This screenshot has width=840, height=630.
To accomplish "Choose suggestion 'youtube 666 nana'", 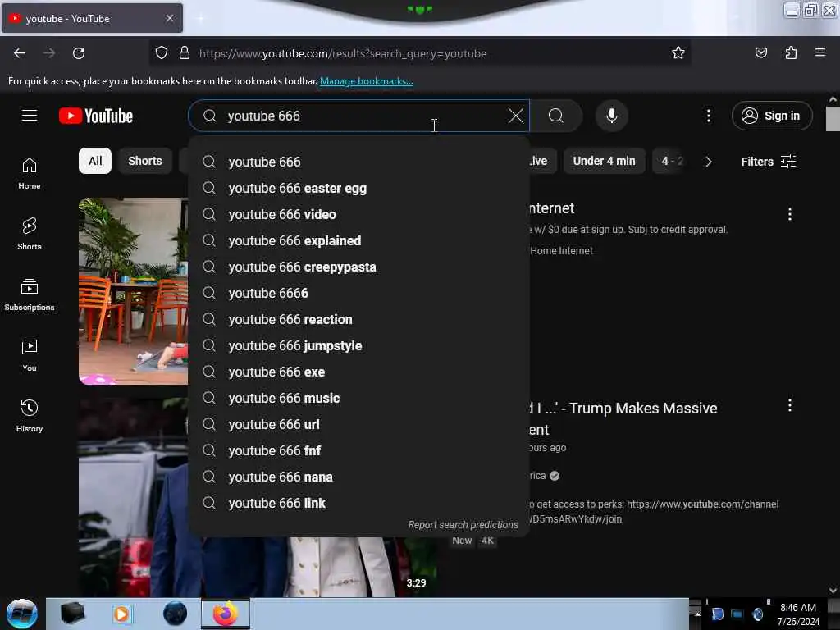I will [x=358, y=477].
